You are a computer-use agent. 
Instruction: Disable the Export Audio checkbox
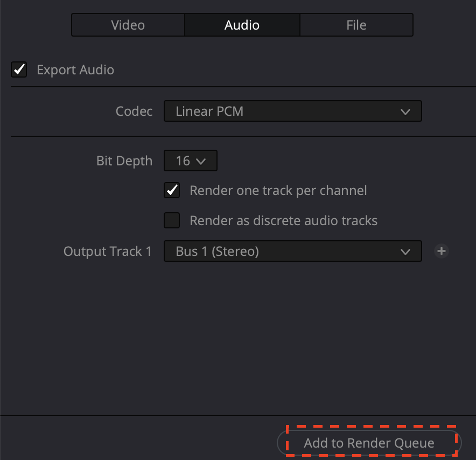click(19, 69)
